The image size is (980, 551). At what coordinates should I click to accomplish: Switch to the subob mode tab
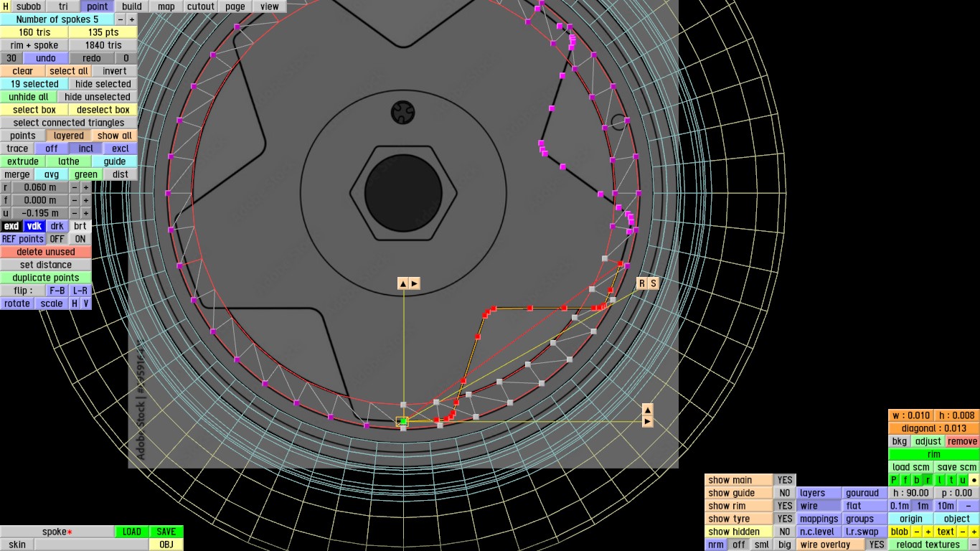(x=29, y=6)
